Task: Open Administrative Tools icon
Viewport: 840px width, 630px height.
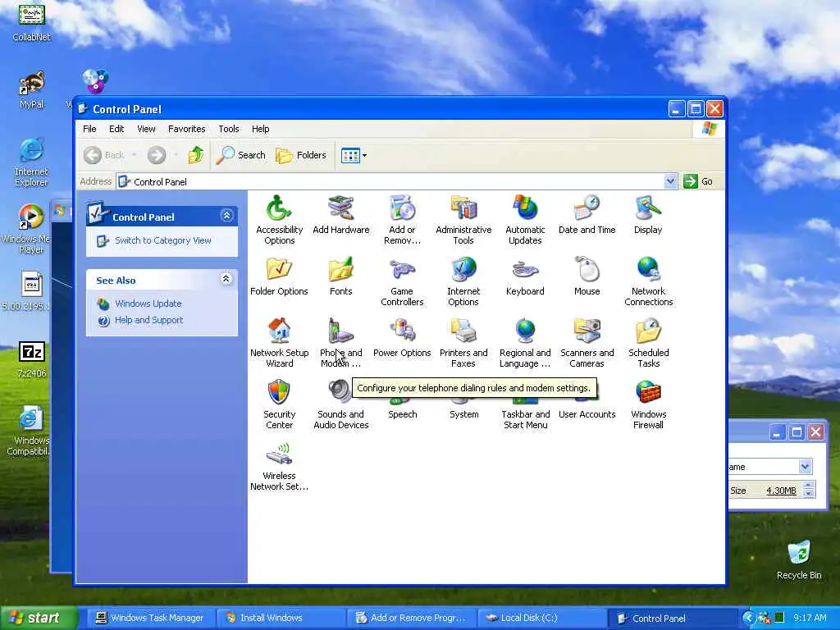Action: coord(463,220)
